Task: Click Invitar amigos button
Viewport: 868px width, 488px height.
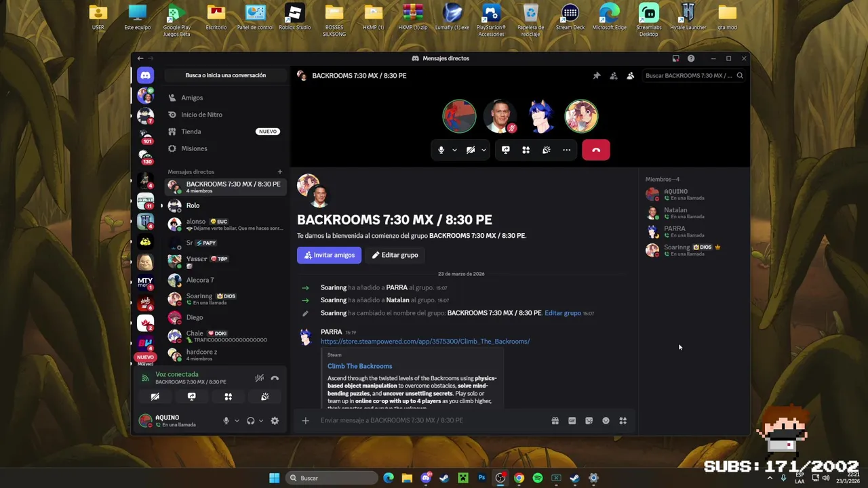Action: tap(329, 255)
